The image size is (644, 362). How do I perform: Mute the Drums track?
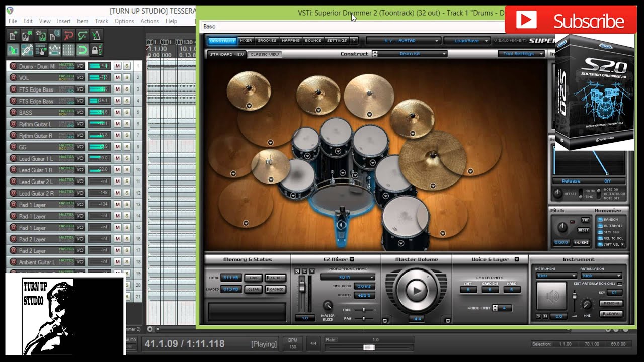pyautogui.click(x=117, y=66)
